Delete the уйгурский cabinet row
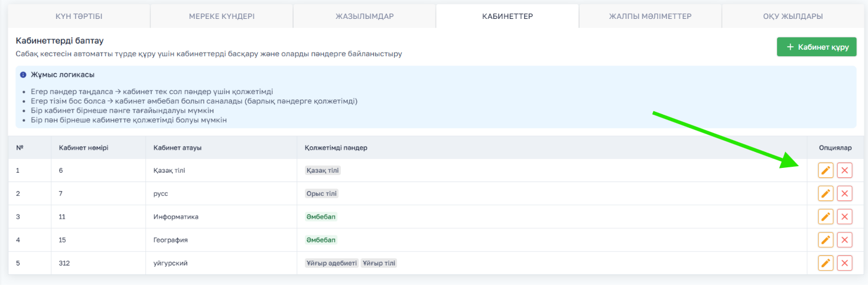This screenshot has width=868, height=285. 845,263
